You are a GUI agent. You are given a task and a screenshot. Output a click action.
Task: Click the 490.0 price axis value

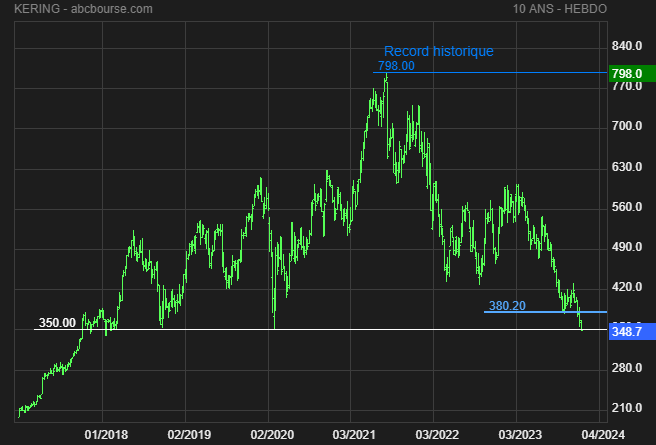coord(627,247)
